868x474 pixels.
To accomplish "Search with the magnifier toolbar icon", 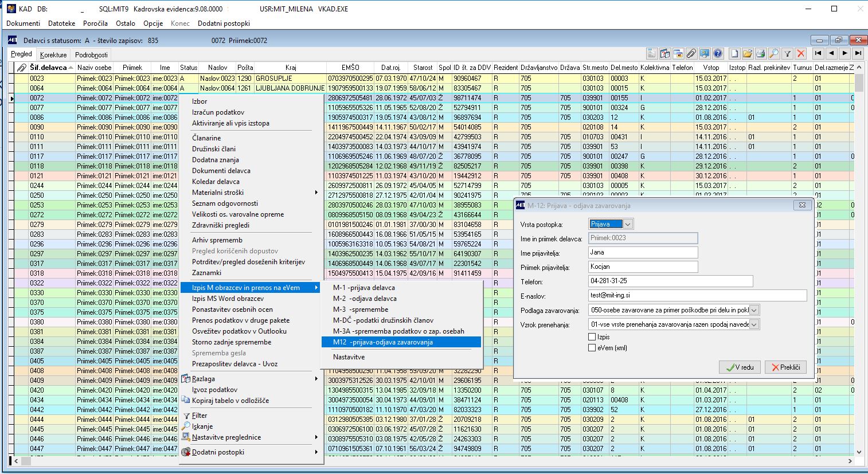I will click(x=774, y=53).
